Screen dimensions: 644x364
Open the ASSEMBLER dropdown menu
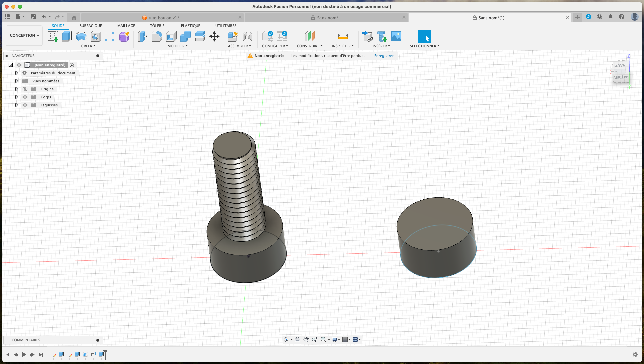pyautogui.click(x=239, y=46)
